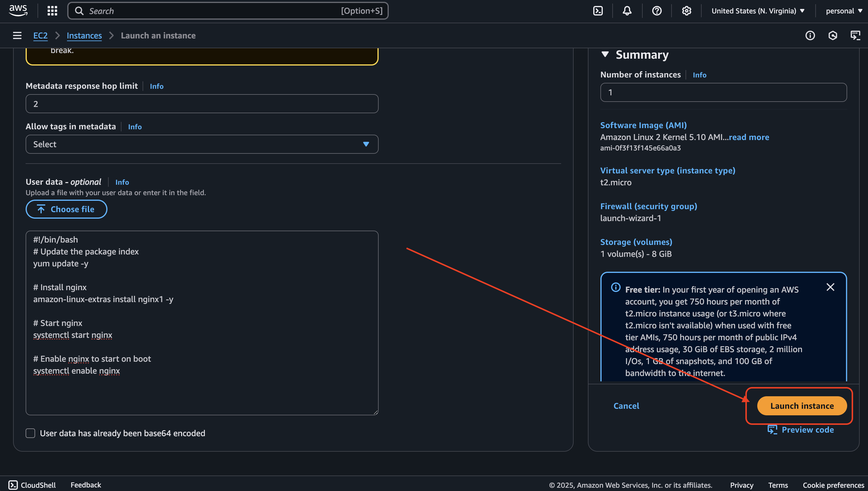Image resolution: width=868 pixels, height=491 pixels.
Task: Click inside the user data script textarea
Action: 202,323
